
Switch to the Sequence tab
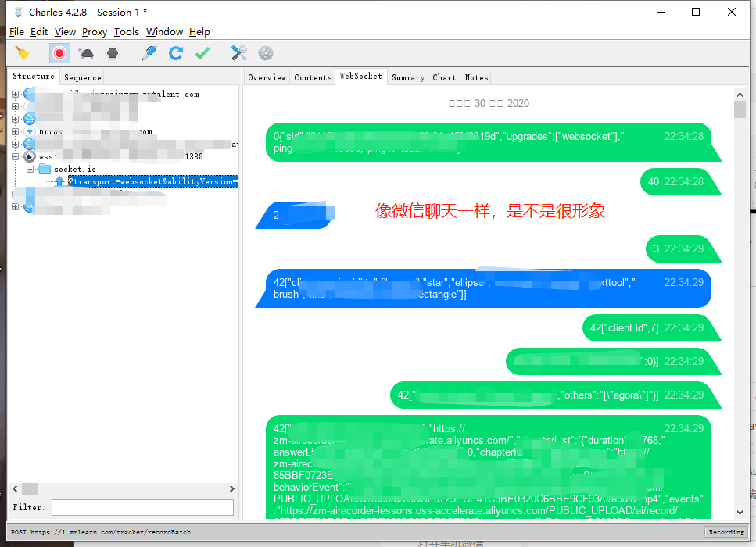(81, 77)
